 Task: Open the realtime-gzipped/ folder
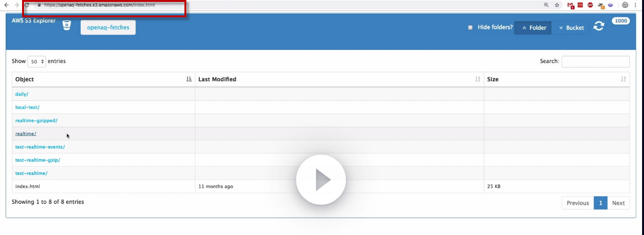[36, 121]
